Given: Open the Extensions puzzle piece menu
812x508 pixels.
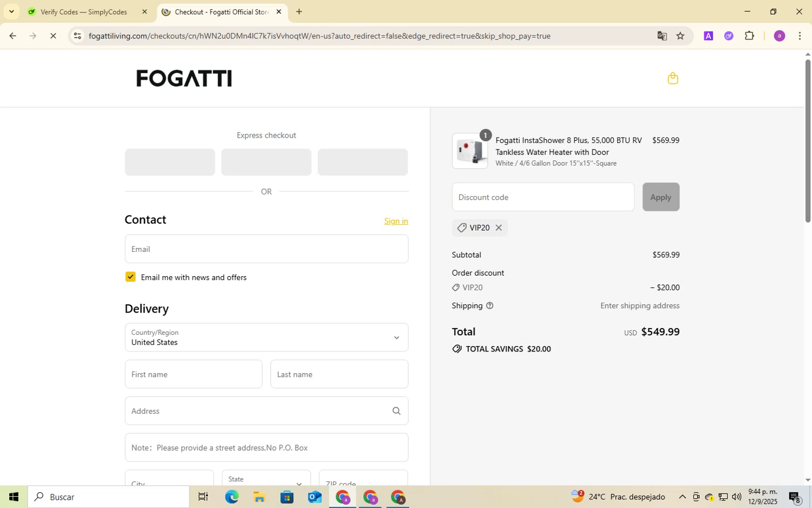Looking at the screenshot, I should [749, 36].
